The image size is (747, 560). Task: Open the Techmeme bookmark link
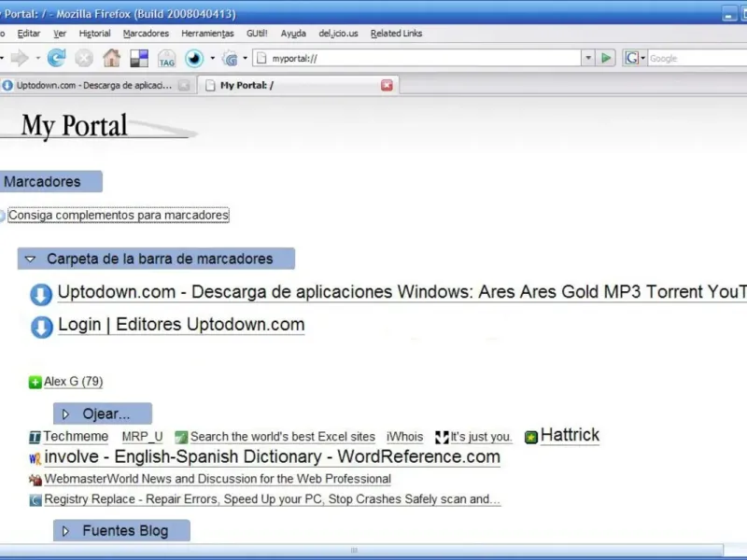point(76,437)
